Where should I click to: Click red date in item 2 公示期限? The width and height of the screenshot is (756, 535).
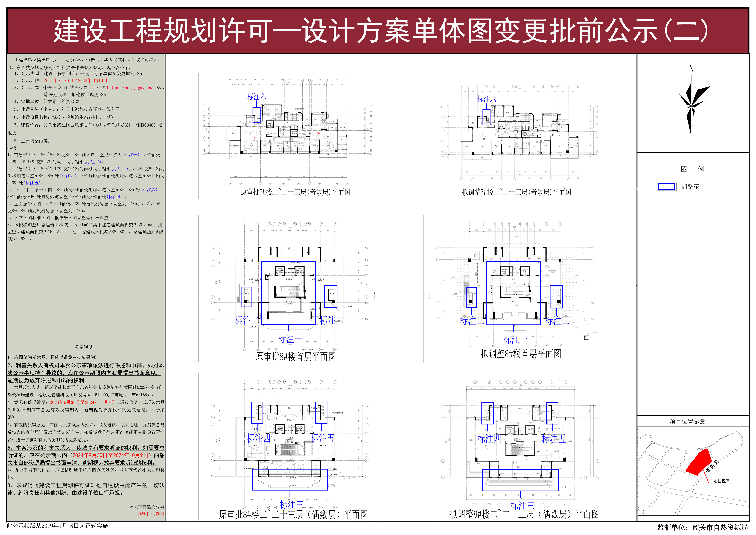click(x=75, y=81)
